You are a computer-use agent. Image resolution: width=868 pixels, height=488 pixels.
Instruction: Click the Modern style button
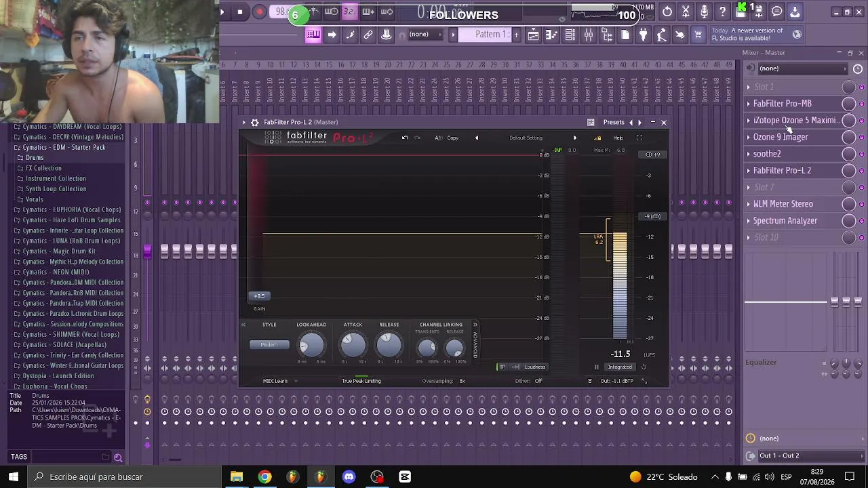(x=269, y=345)
